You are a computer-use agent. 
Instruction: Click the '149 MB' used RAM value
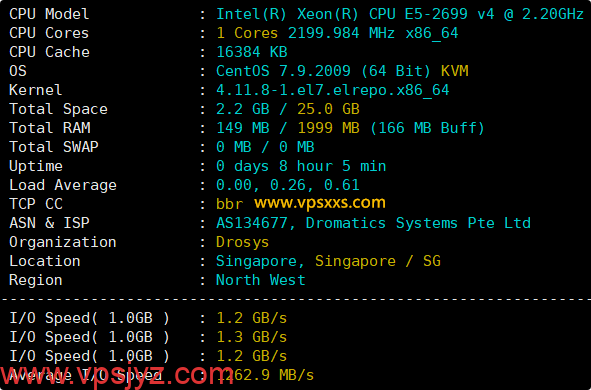[x=243, y=128]
